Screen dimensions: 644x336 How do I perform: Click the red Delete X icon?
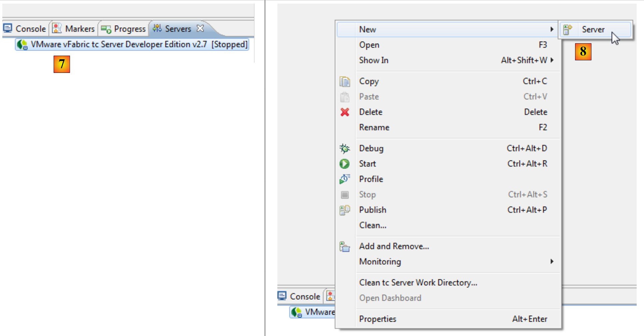(345, 112)
